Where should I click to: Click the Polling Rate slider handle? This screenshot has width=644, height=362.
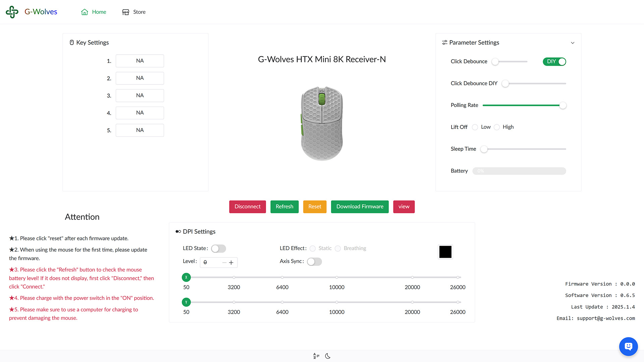(x=563, y=105)
